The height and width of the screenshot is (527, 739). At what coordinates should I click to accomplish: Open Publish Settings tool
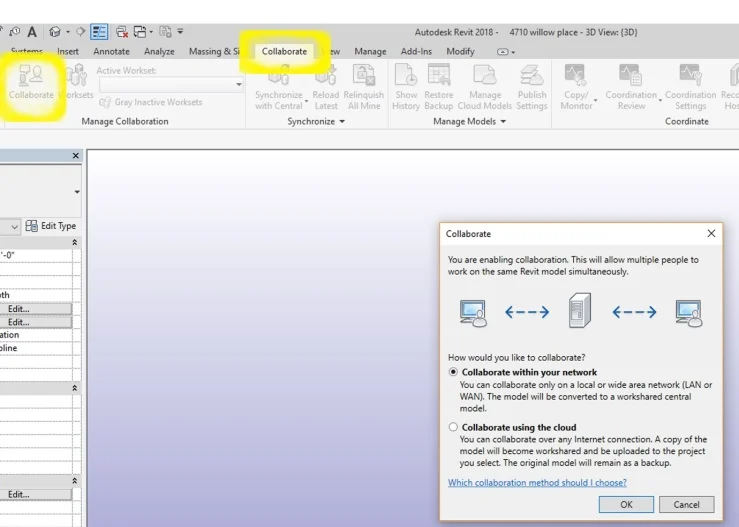tap(532, 88)
